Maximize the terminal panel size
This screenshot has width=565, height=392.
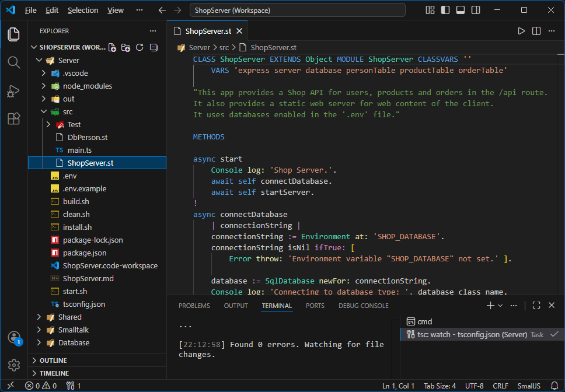coord(536,305)
